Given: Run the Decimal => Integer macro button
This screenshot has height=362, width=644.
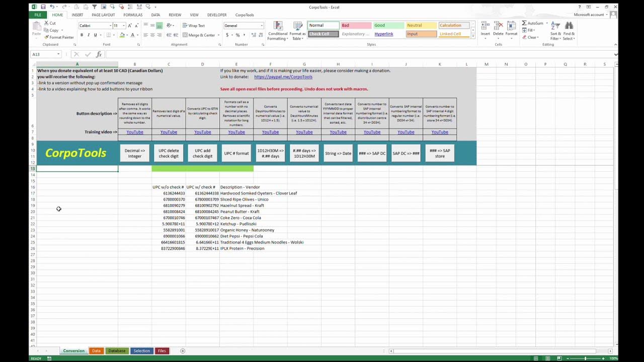Looking at the screenshot, I should tap(134, 153).
